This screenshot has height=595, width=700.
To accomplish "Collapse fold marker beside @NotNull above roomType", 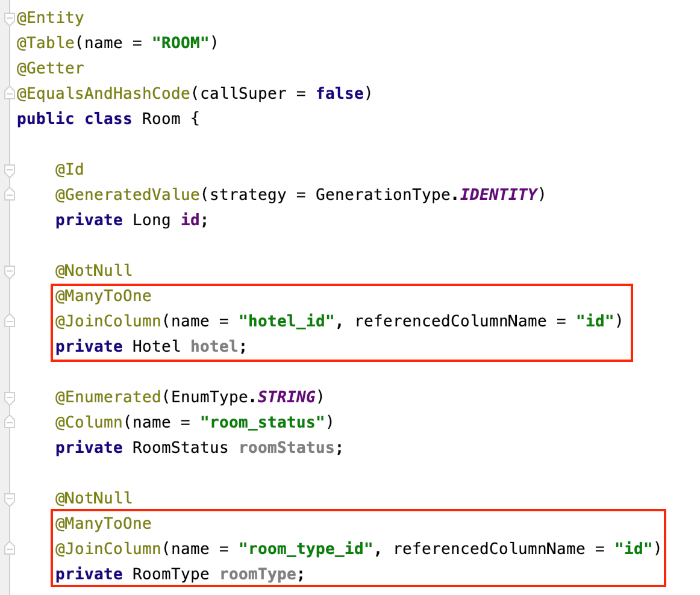I will click(x=9, y=499).
